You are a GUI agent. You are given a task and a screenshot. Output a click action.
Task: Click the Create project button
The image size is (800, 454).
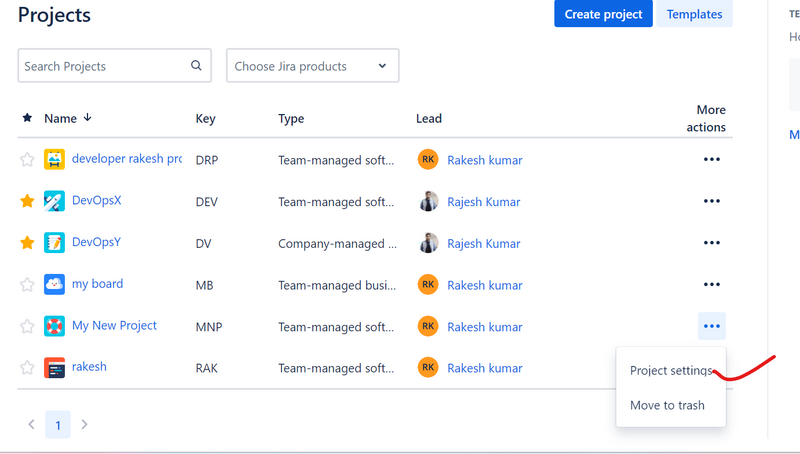[x=603, y=14]
